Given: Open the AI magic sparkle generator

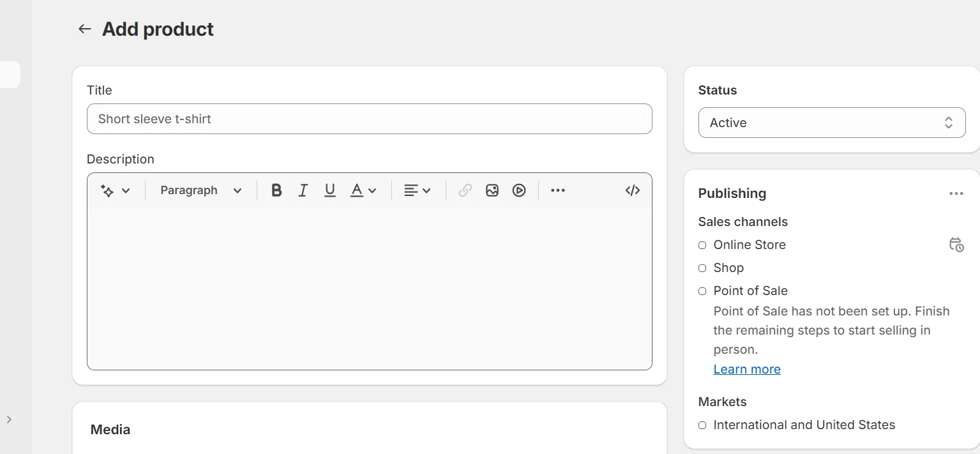Looking at the screenshot, I should [x=115, y=190].
